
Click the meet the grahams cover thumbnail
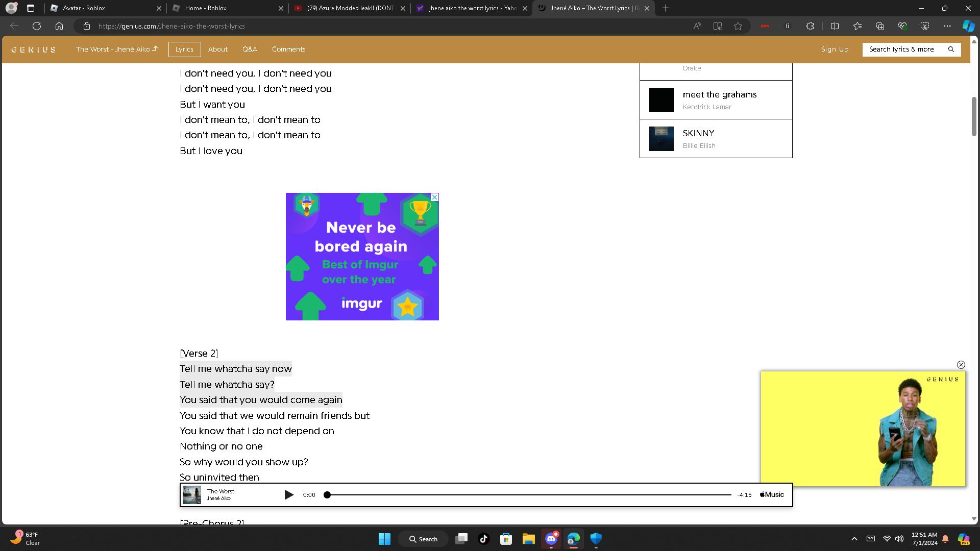click(x=661, y=100)
